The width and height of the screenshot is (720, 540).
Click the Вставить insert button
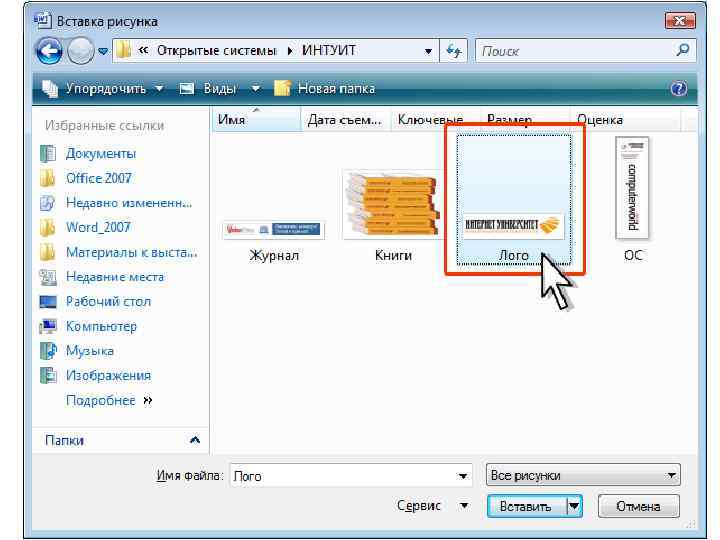(527, 506)
